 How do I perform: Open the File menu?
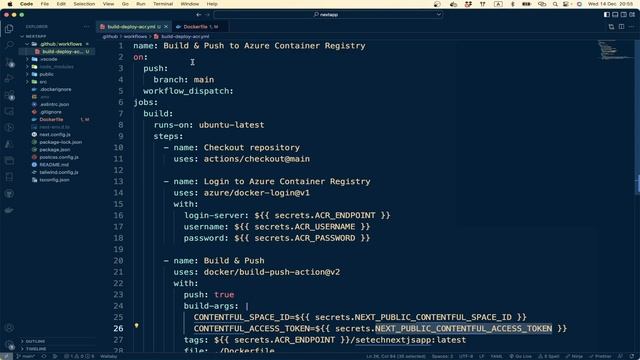click(44, 4)
